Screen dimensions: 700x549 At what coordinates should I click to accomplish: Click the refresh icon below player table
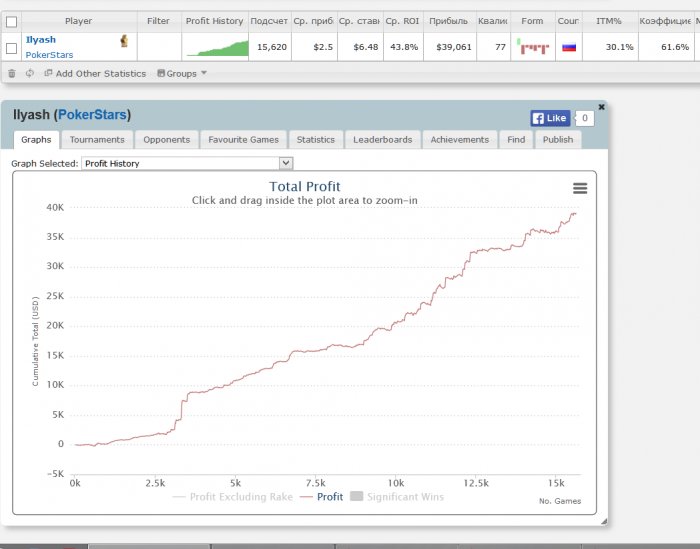30,73
